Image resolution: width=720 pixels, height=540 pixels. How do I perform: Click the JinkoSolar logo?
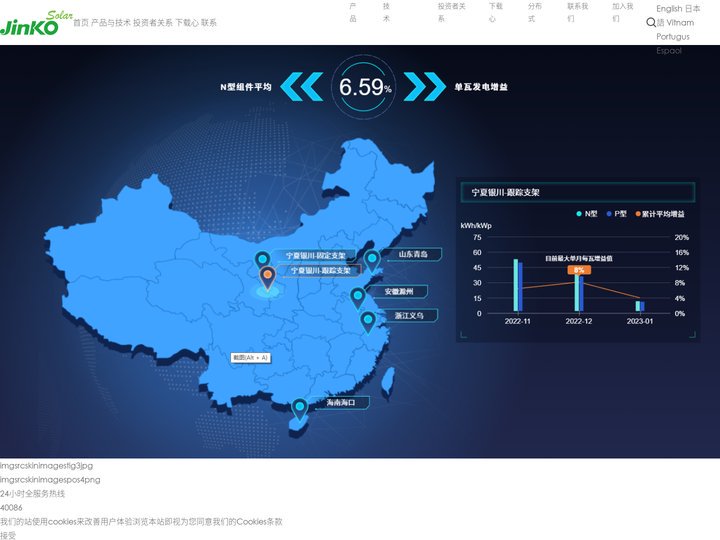[36, 22]
